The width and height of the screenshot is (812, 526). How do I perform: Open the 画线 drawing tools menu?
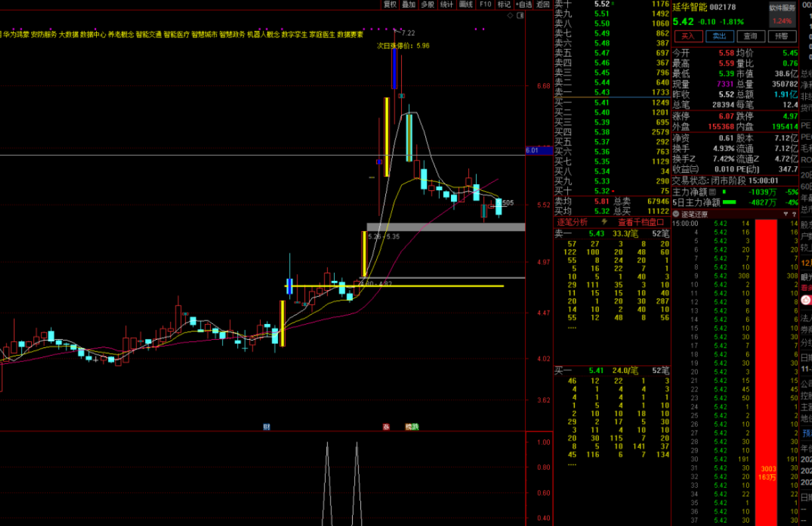466,4
